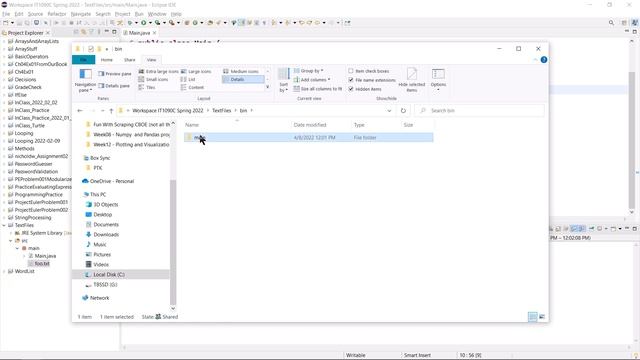Toggle Item check boxes checkbox

coord(351,71)
